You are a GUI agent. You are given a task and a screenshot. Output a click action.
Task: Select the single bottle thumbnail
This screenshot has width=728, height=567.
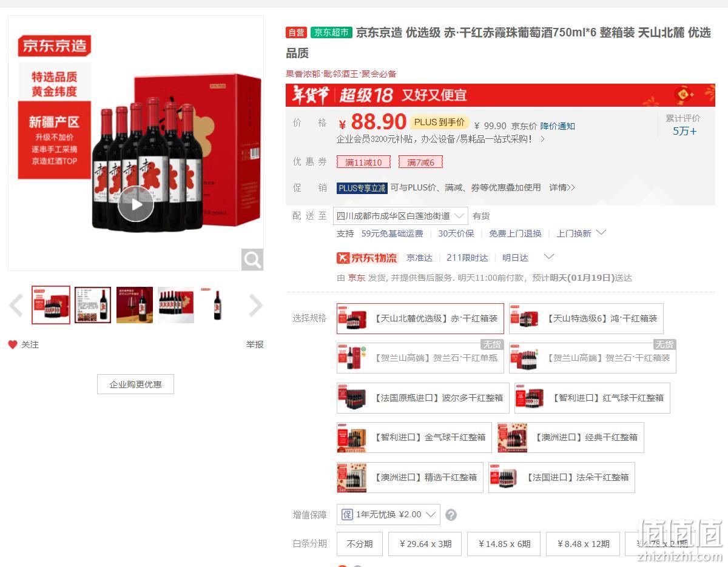(x=217, y=305)
